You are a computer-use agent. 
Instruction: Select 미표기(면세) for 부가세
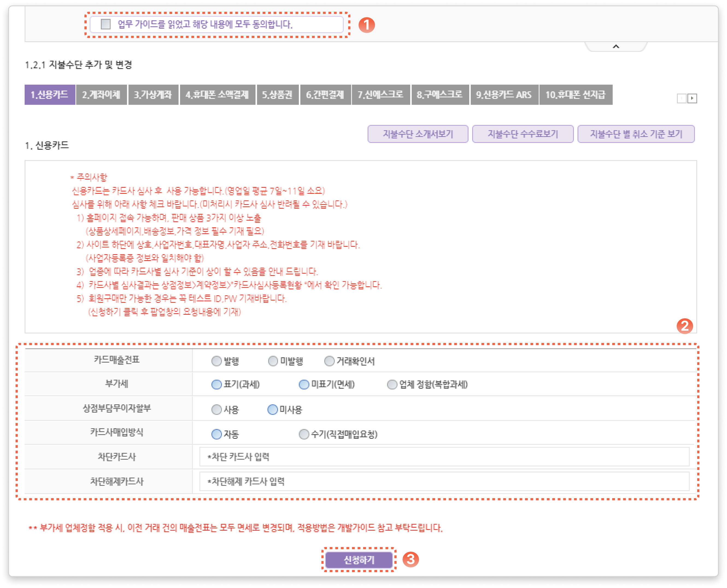click(304, 384)
